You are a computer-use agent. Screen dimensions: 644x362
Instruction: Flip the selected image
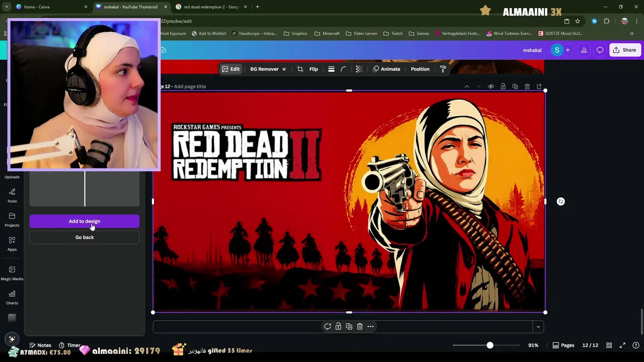(x=313, y=69)
